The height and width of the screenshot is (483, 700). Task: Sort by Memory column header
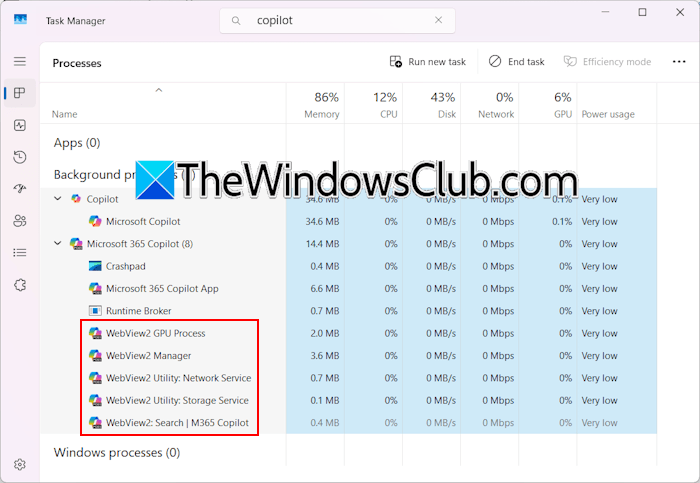pyautogui.click(x=315, y=105)
